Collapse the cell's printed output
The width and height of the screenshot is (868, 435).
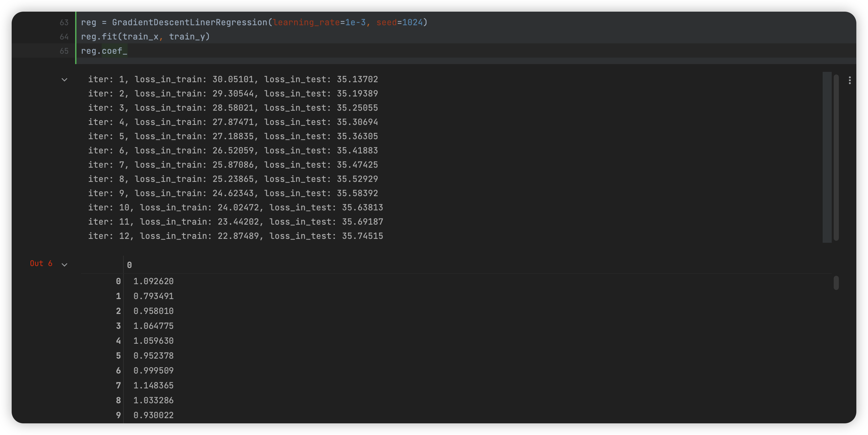point(64,80)
